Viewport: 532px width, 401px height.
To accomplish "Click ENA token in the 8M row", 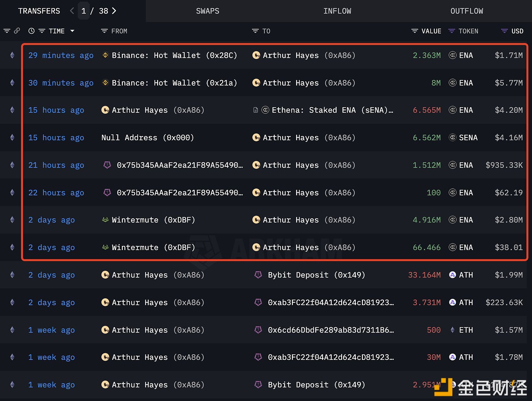I will tap(466, 83).
